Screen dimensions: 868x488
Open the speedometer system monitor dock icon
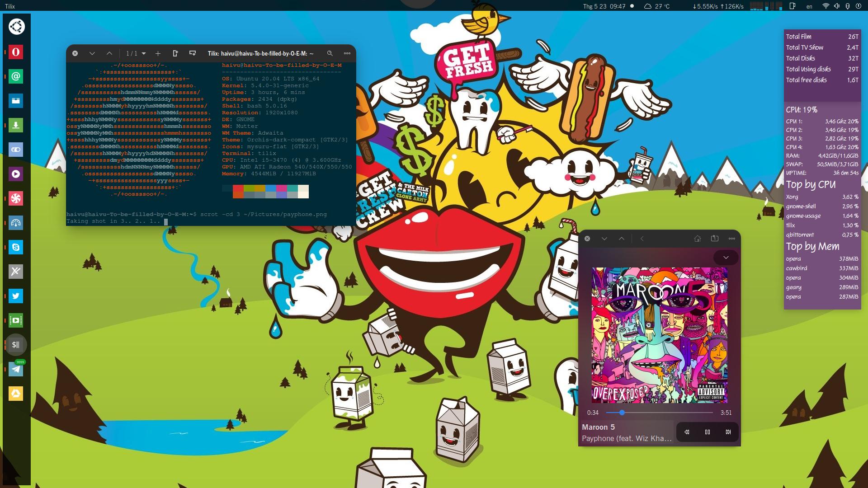point(16,223)
